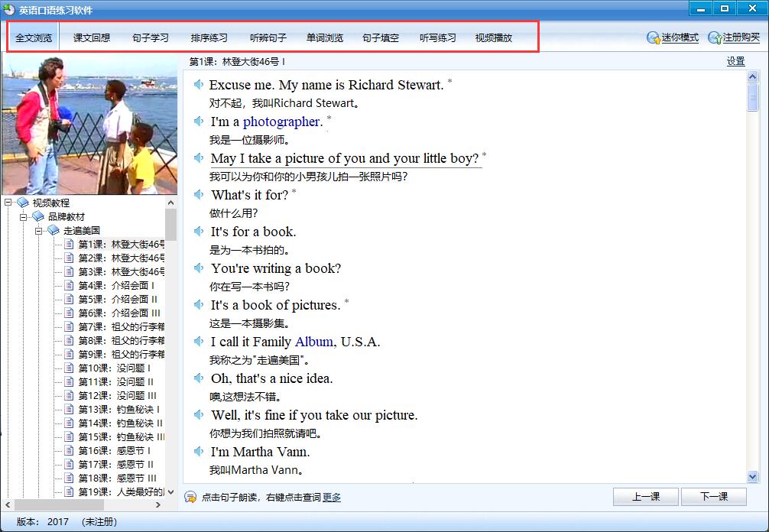Viewport: 769px width, 532px height.
Task: Click document icon of 第13课: 钓鱼秘诀 I
Action: point(69,409)
